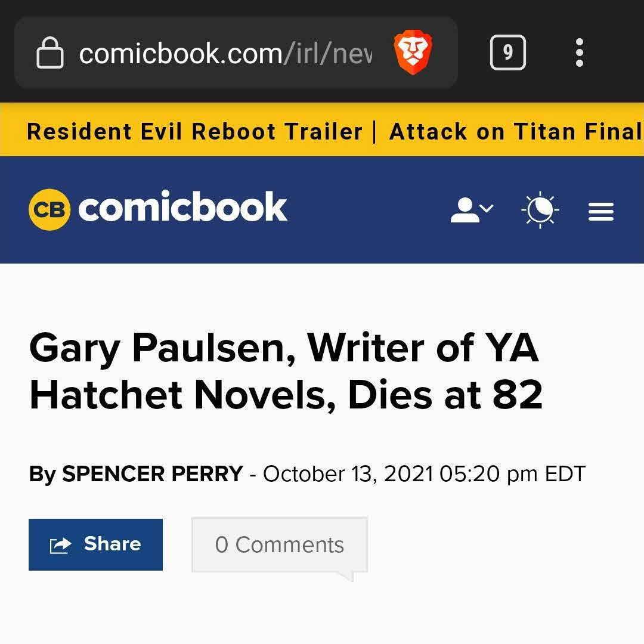
Task: Open the Attack on Titan Final link
Action: (515, 131)
